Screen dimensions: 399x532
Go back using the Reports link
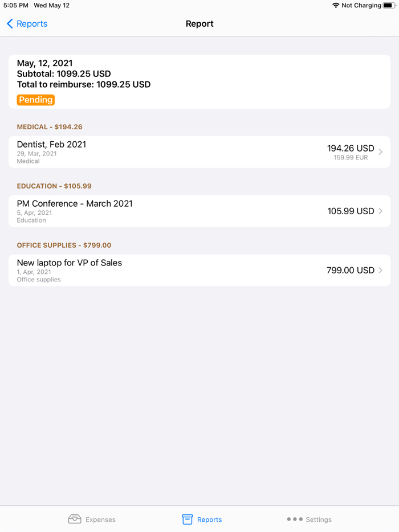click(27, 24)
